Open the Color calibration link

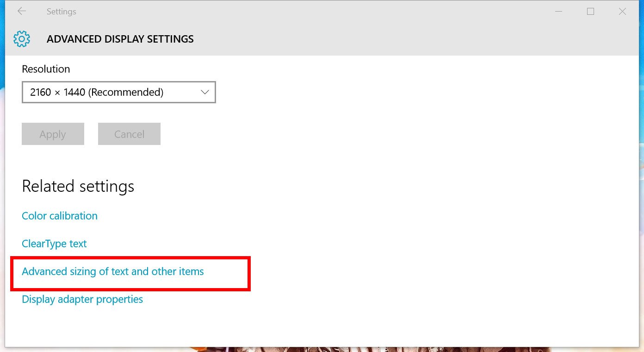click(60, 216)
